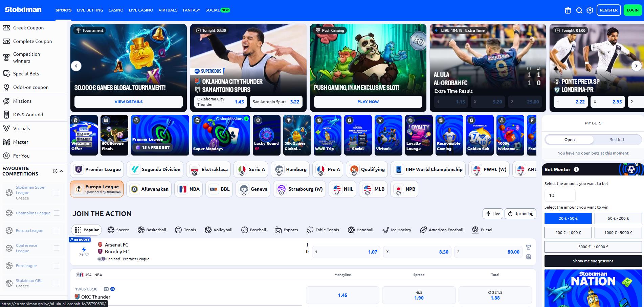Select the Esports sport filter
The image size is (644, 307).
(286, 230)
